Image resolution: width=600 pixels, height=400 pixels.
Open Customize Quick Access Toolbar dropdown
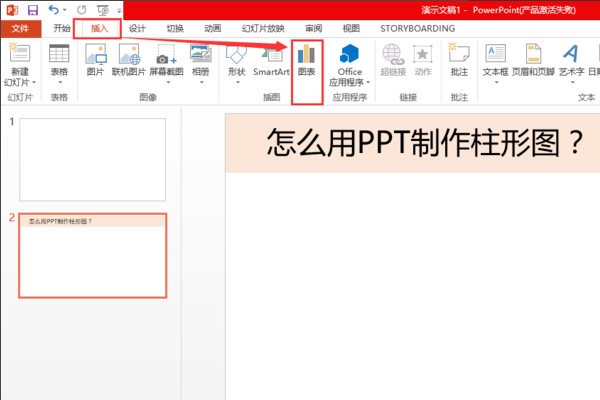(119, 11)
